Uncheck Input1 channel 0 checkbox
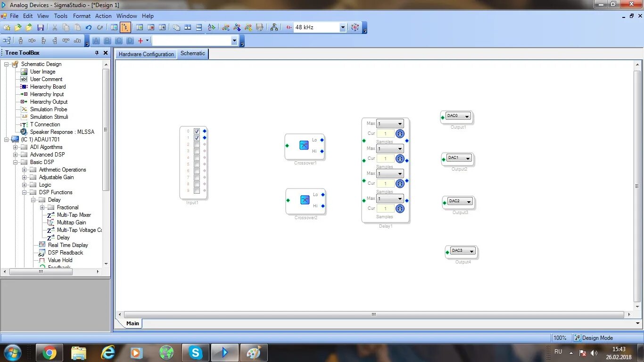This screenshot has width=644, height=362. [197, 131]
